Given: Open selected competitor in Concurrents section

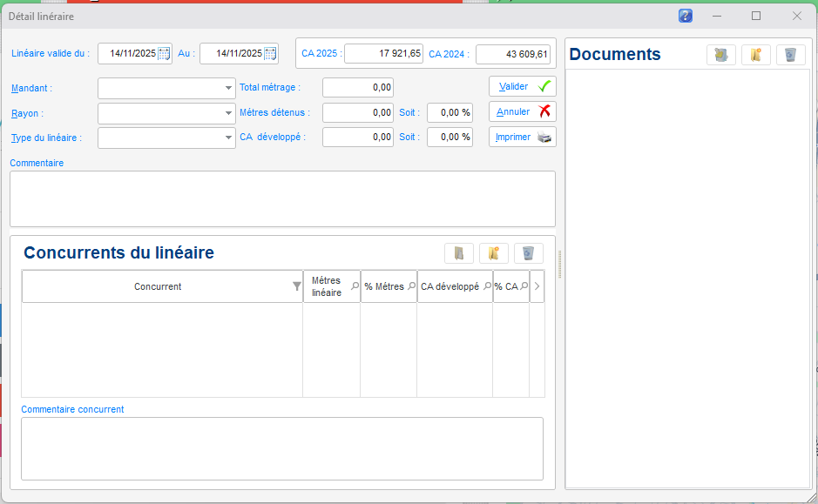Looking at the screenshot, I should (x=459, y=253).
